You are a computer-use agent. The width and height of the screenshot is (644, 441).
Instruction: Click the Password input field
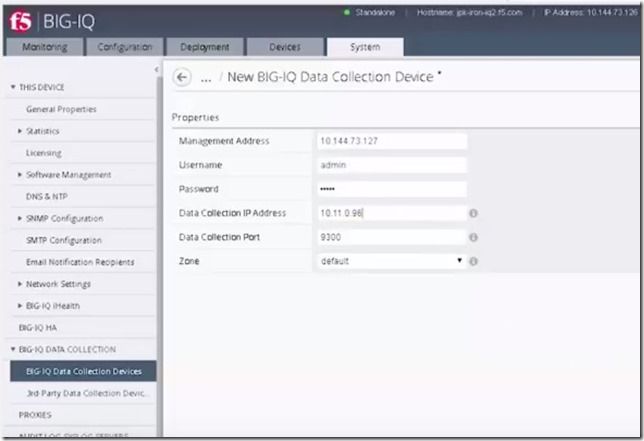point(392,189)
